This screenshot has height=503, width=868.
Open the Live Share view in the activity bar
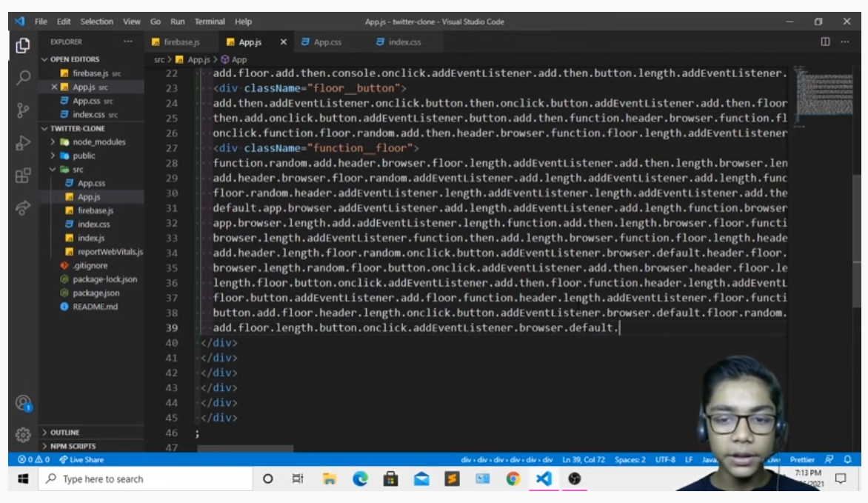pos(23,207)
